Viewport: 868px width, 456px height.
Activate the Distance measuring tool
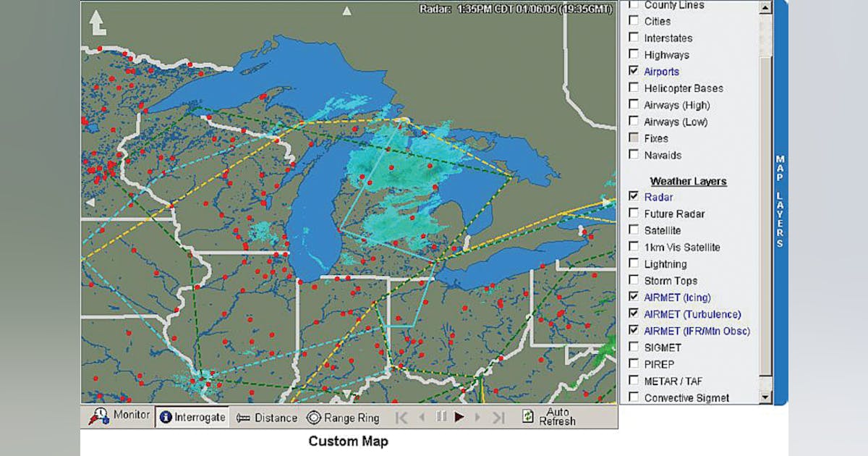tap(267, 418)
